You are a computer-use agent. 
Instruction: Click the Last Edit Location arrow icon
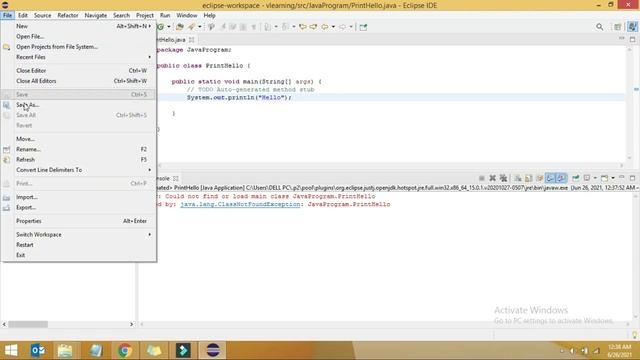click(303, 27)
